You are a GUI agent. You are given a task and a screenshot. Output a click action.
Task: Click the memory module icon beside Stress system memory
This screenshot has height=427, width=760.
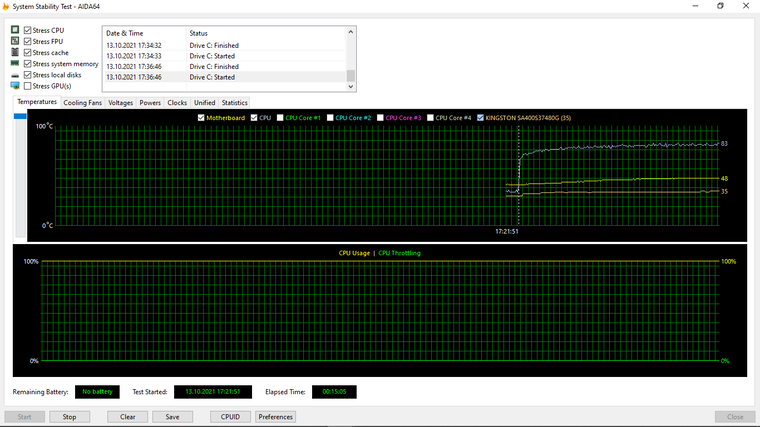[15, 63]
